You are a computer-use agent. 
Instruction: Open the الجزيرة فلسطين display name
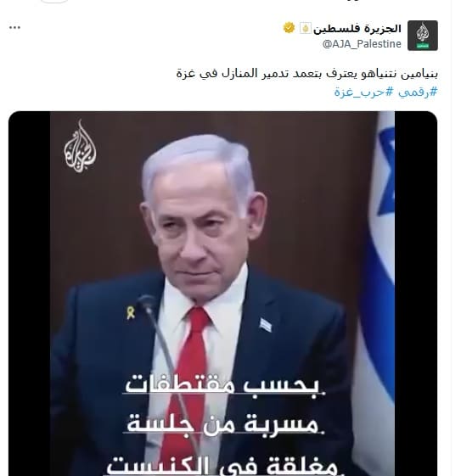(357, 28)
